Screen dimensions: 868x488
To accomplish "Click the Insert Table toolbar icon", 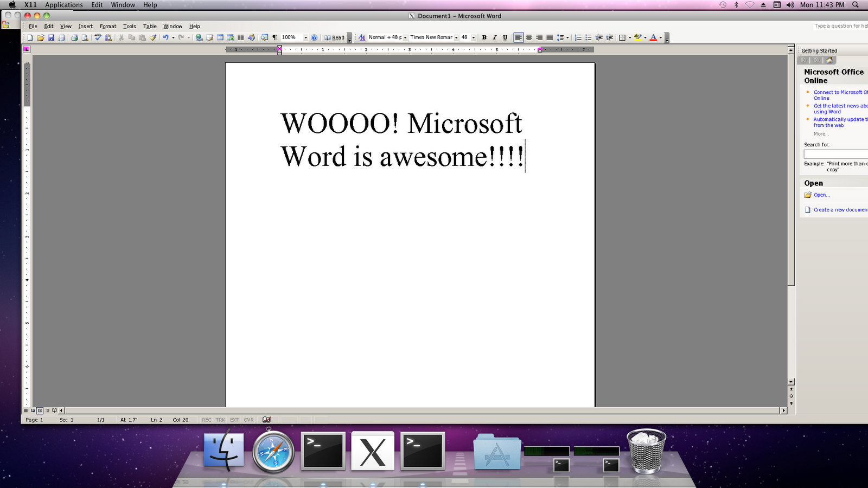I will pos(220,37).
